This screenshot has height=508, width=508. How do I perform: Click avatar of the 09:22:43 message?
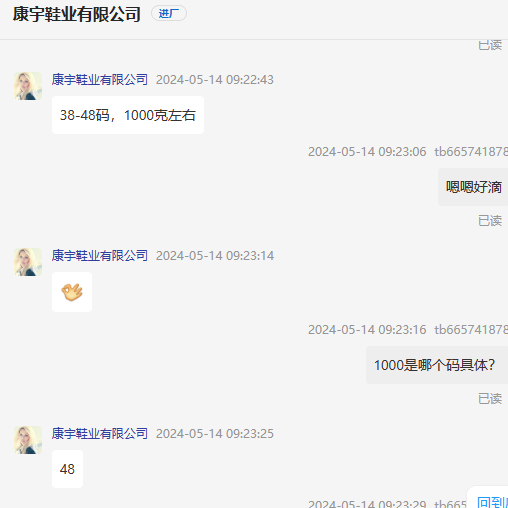point(28,86)
